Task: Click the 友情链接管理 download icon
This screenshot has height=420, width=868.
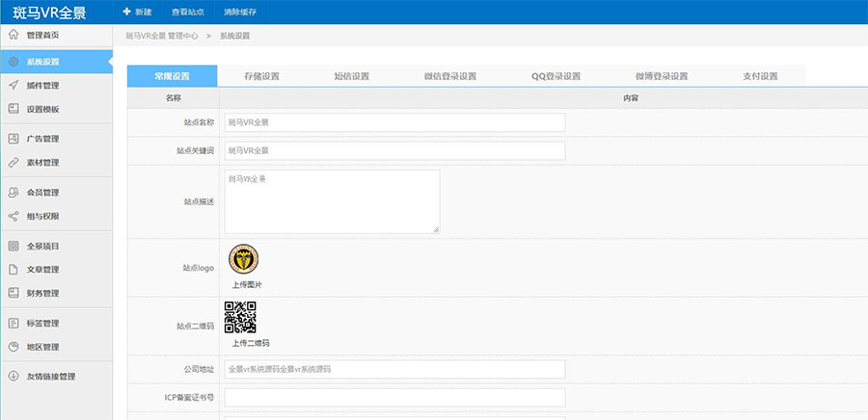Action: tap(14, 376)
